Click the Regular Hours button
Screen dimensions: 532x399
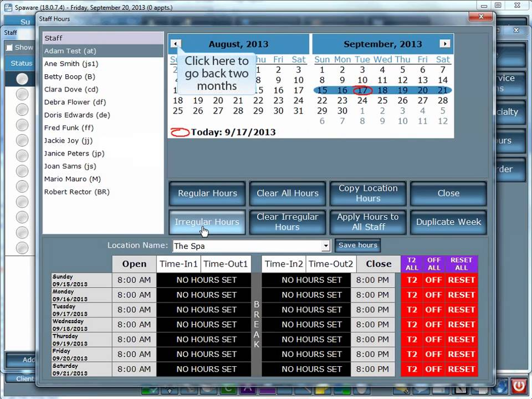point(207,193)
